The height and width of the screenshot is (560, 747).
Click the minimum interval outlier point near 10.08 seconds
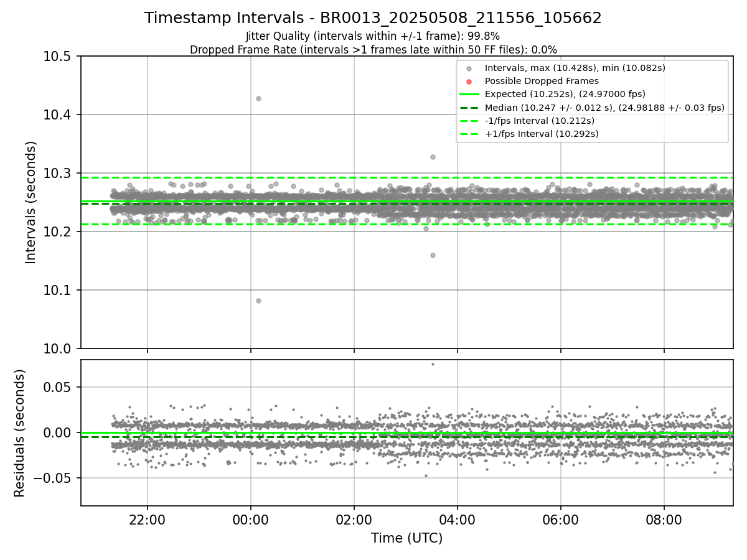pos(258,301)
